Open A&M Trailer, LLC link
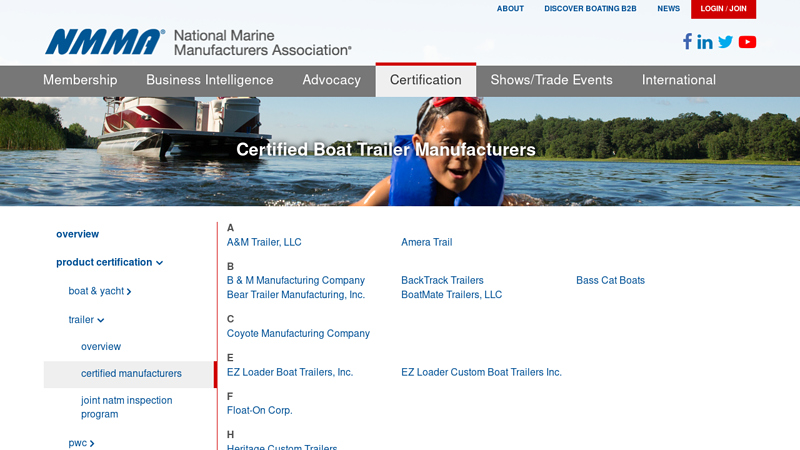Screen dimensions: 800x450 pyautogui.click(x=264, y=242)
